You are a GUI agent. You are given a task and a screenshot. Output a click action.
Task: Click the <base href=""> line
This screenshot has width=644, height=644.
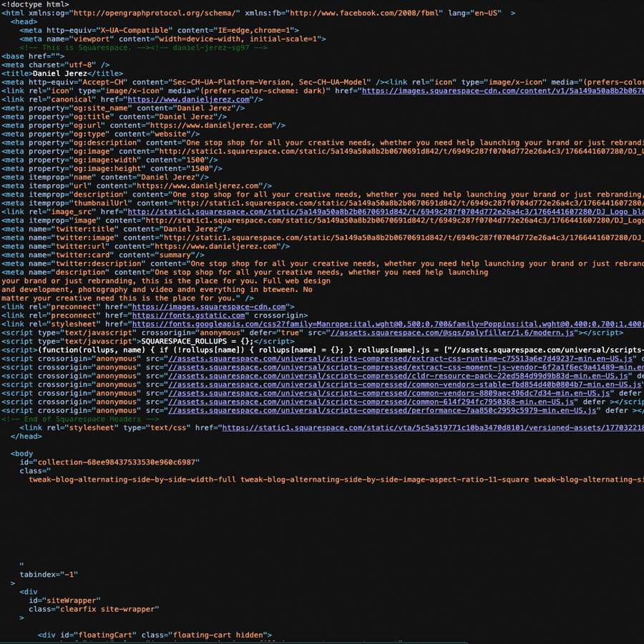(33, 57)
